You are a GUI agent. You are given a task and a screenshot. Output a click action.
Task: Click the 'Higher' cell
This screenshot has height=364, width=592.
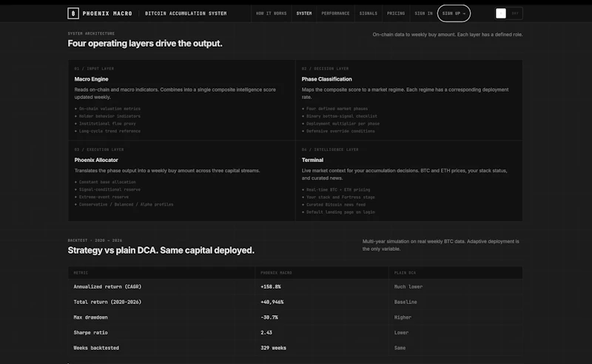click(x=403, y=317)
